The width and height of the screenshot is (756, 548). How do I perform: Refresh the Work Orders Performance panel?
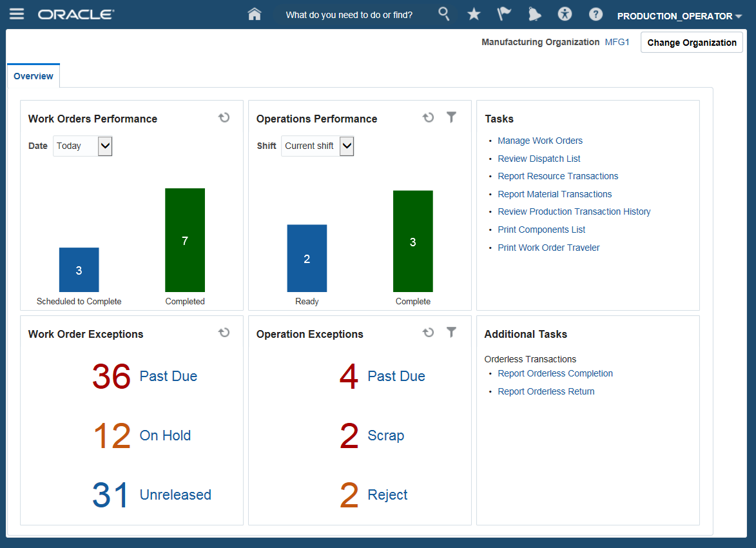(224, 117)
